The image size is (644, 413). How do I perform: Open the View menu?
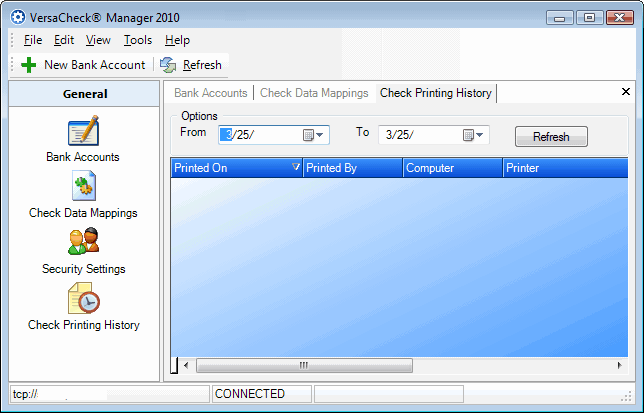point(98,40)
